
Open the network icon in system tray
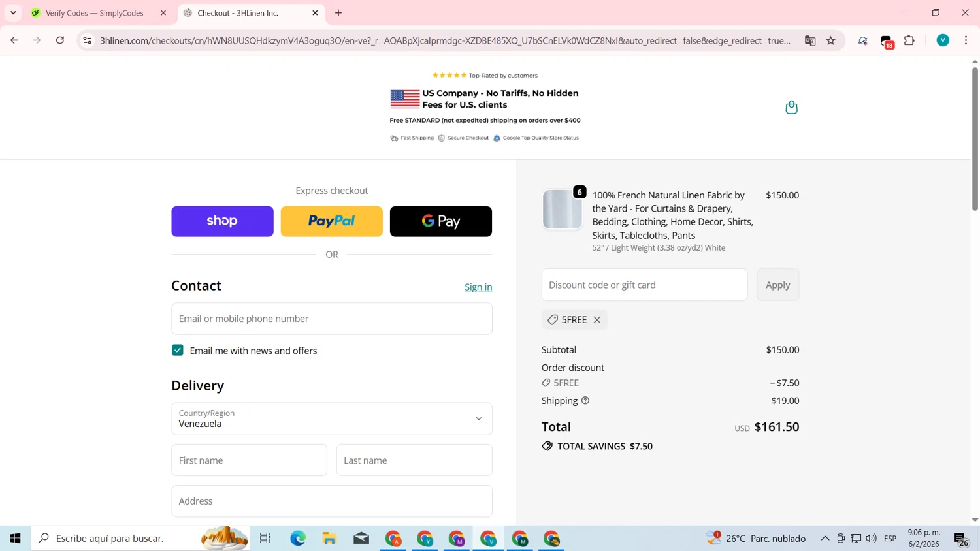tap(856, 539)
